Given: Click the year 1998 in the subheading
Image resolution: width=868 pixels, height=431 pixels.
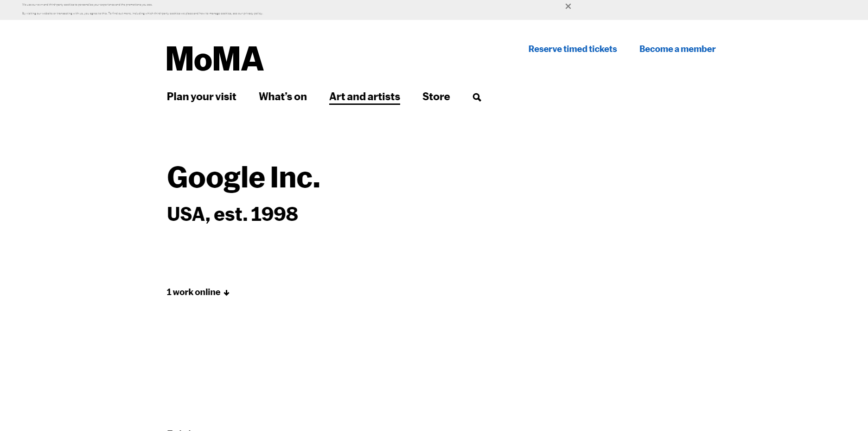Looking at the screenshot, I should 274,214.
